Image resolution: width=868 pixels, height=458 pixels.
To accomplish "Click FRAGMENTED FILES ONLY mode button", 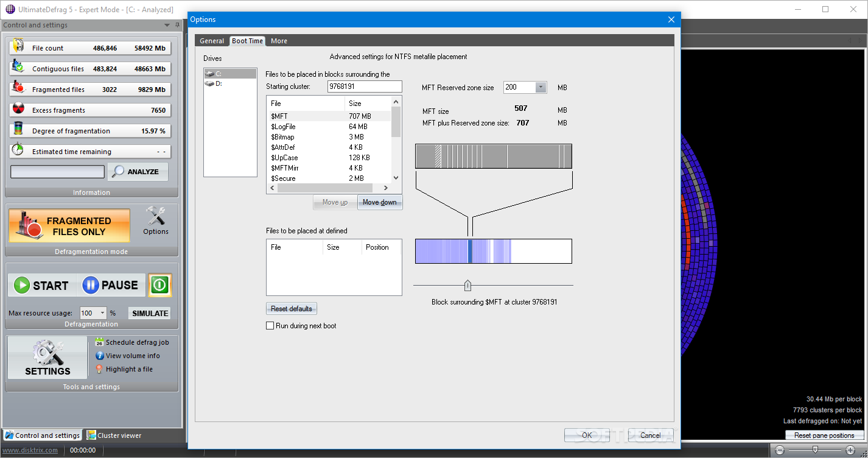I will 69,226.
